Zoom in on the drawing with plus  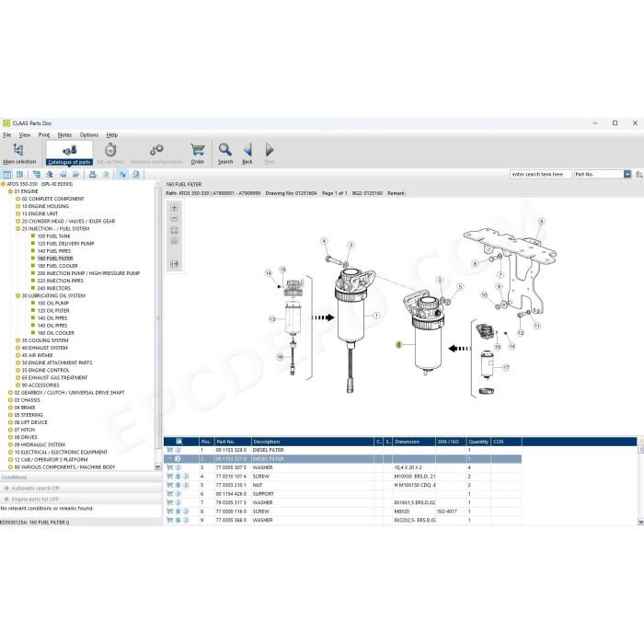point(174,208)
